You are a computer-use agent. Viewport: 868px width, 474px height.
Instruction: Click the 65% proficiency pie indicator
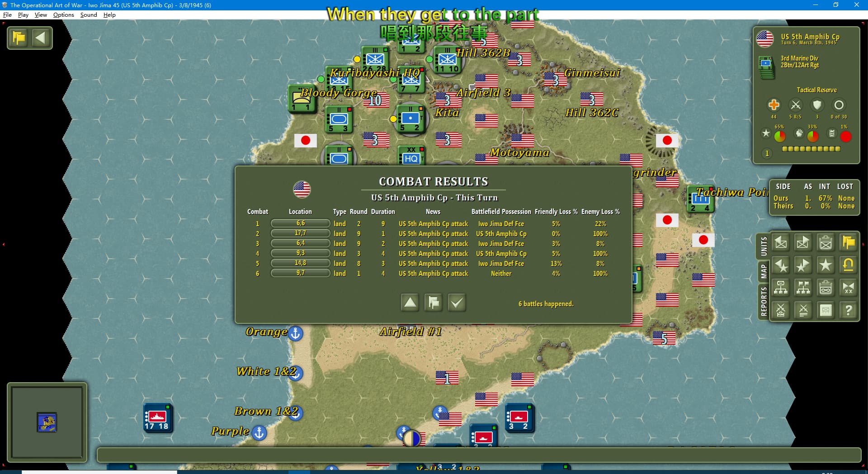click(x=780, y=136)
